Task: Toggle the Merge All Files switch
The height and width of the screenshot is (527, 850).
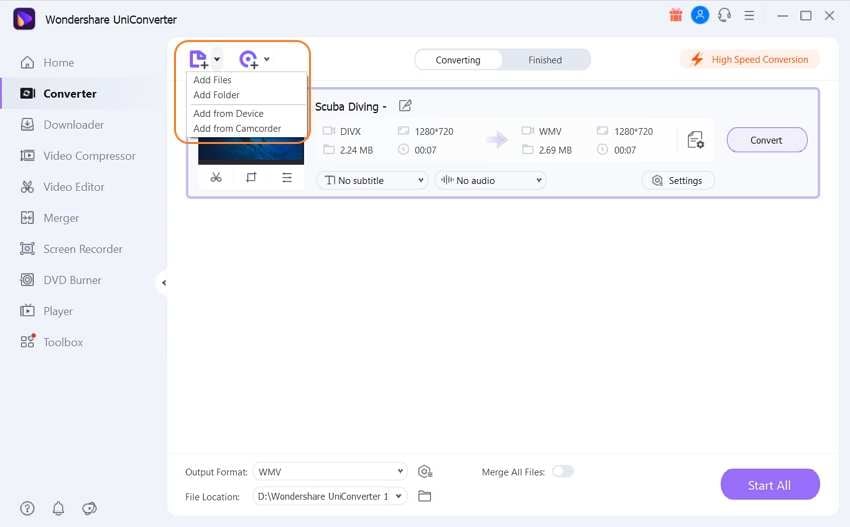Action: pos(563,471)
